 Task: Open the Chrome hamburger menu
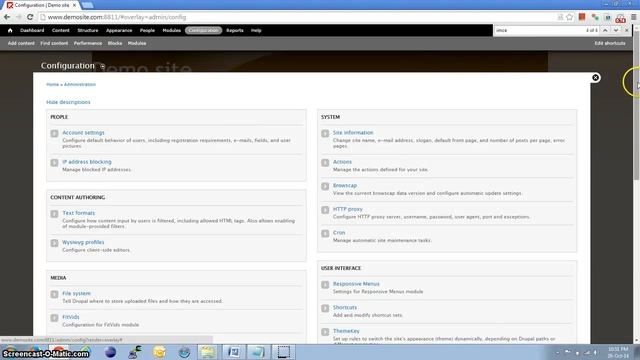633,17
